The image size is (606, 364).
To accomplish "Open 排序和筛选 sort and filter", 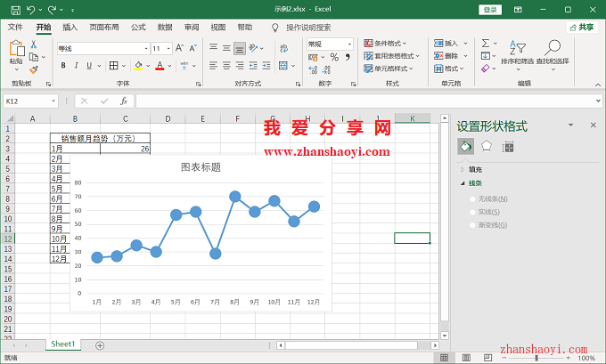I will point(517,55).
